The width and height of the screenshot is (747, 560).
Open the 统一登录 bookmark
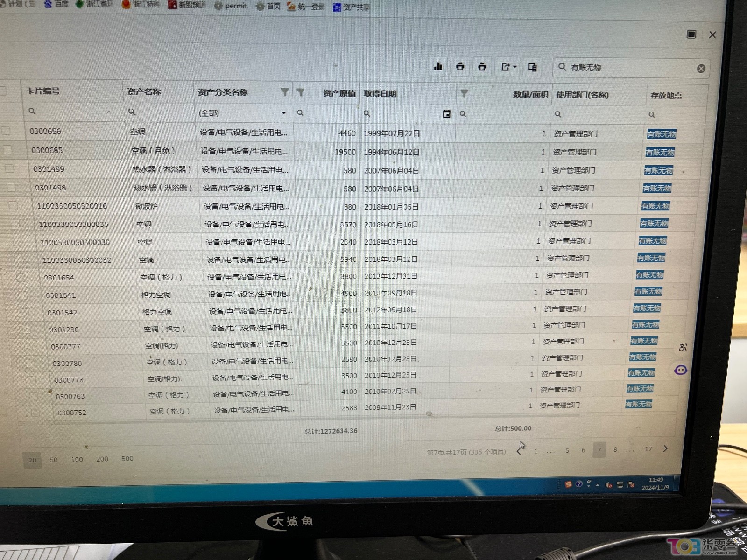click(x=306, y=7)
